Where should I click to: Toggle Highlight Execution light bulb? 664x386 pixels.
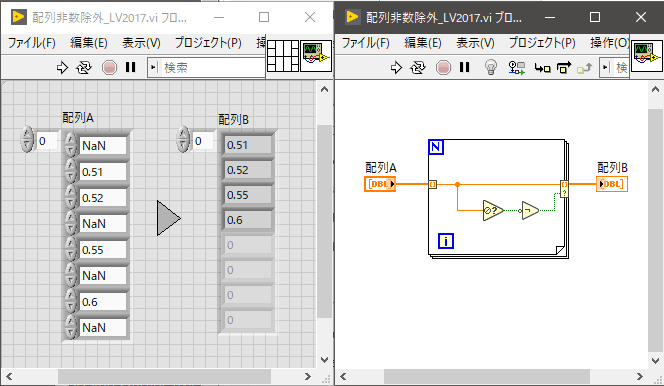[490, 67]
